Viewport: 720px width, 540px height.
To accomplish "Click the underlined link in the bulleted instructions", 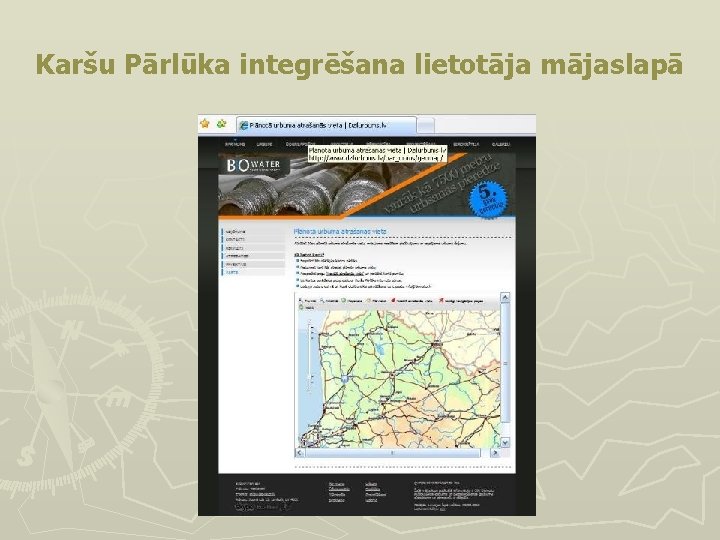I will 347,273.
